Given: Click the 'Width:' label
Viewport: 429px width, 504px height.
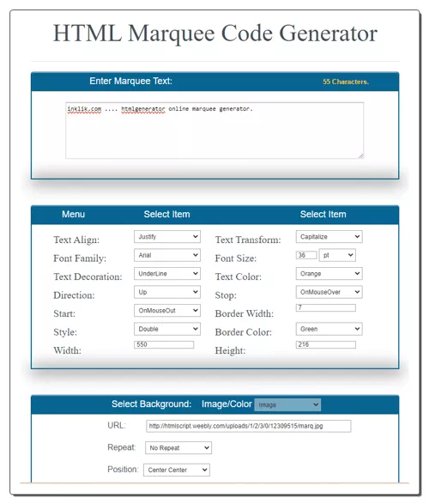Looking at the screenshot, I should point(67,350).
